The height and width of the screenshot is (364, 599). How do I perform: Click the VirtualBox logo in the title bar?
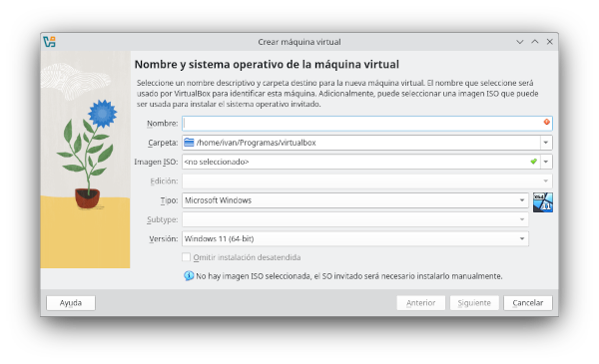point(49,42)
